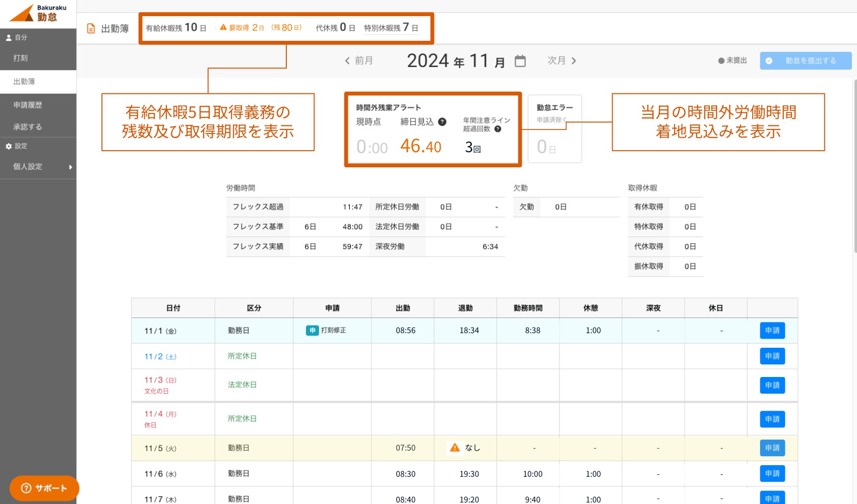Open the サポート help button
857x504 pixels.
click(x=44, y=488)
